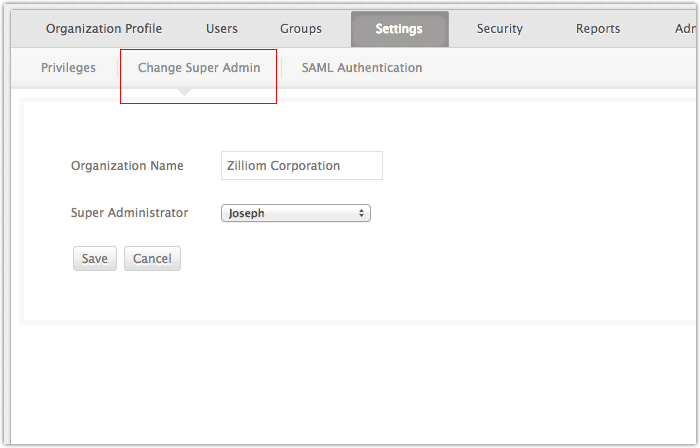Open the Privileges sub-tab
This screenshot has width=700, height=448.
[68, 68]
